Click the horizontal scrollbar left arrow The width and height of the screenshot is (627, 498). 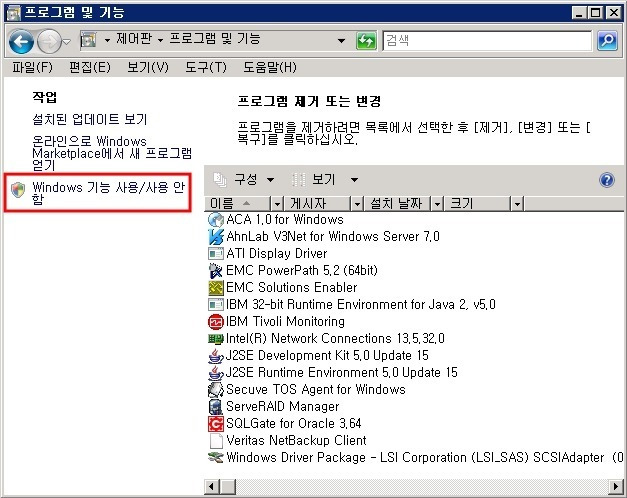pos(212,487)
